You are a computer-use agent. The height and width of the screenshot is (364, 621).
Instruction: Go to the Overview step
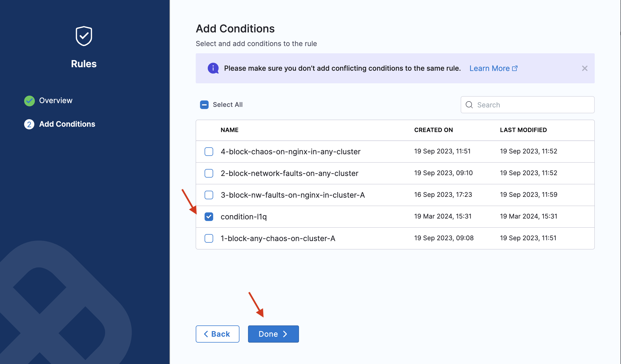tap(56, 101)
